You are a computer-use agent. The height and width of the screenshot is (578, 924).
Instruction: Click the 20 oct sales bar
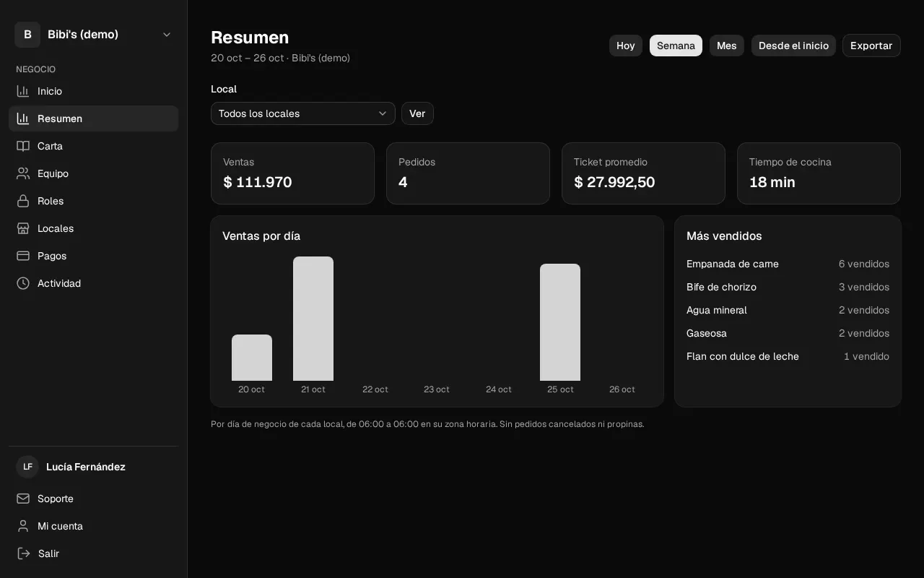point(252,358)
